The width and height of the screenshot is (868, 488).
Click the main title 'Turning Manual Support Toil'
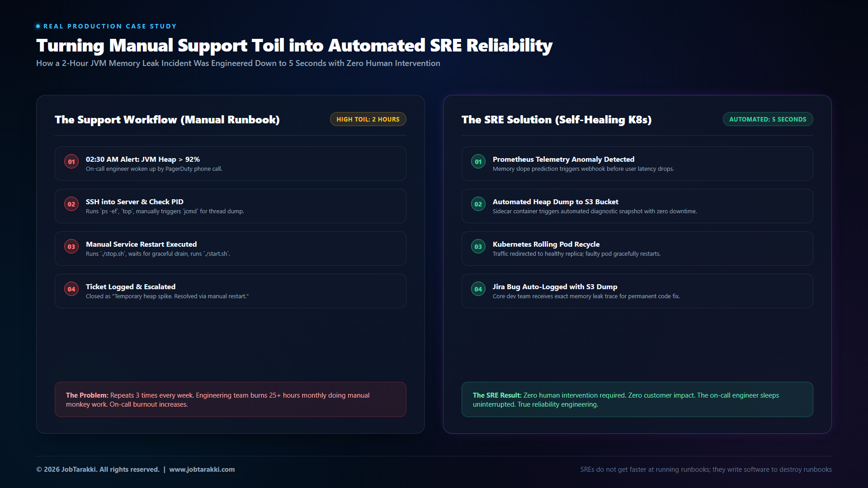pos(294,45)
